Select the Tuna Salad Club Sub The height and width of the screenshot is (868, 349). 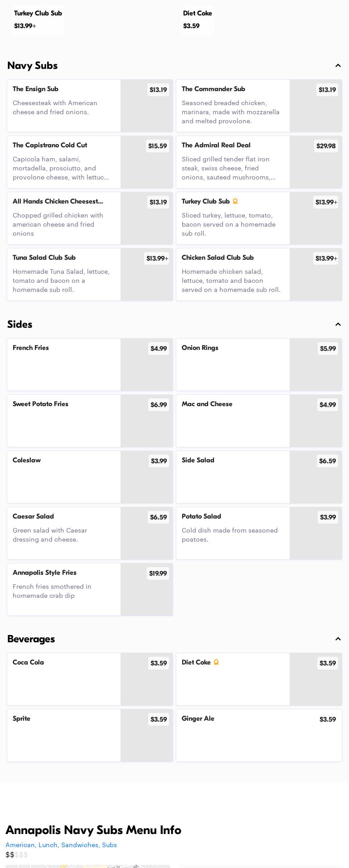pyautogui.click(x=90, y=274)
